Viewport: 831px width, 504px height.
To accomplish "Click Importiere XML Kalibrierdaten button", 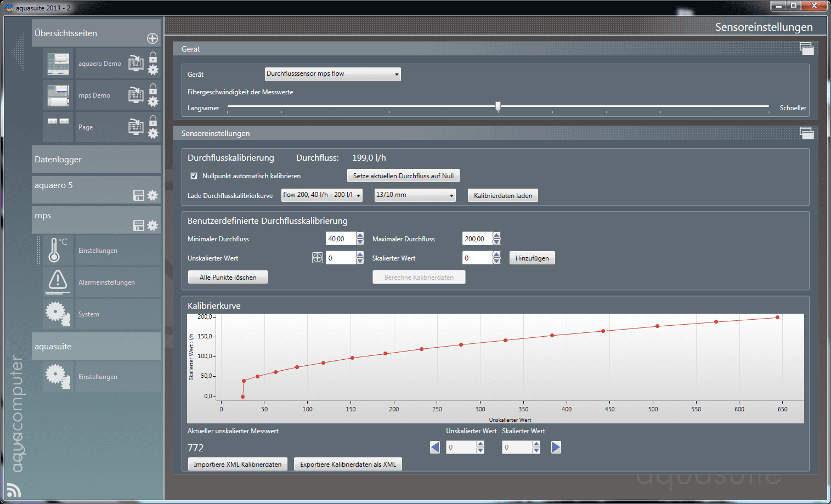I will [238, 465].
